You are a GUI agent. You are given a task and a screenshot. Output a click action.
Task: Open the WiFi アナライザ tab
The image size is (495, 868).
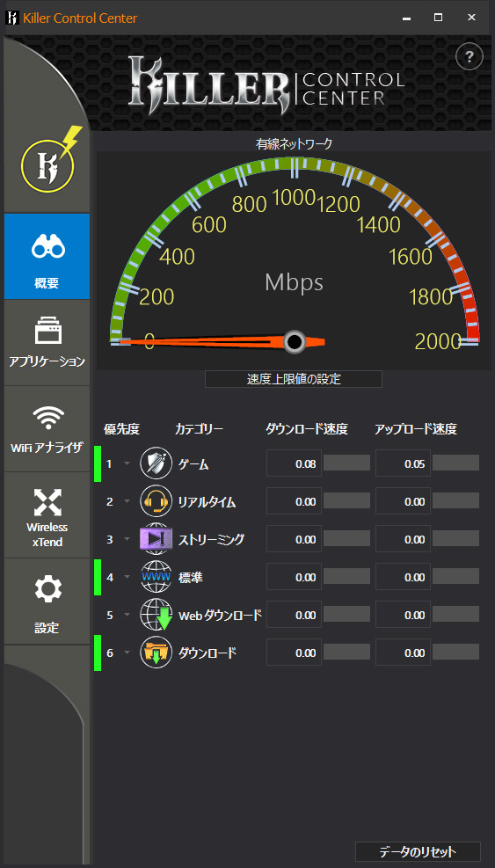[x=47, y=429]
